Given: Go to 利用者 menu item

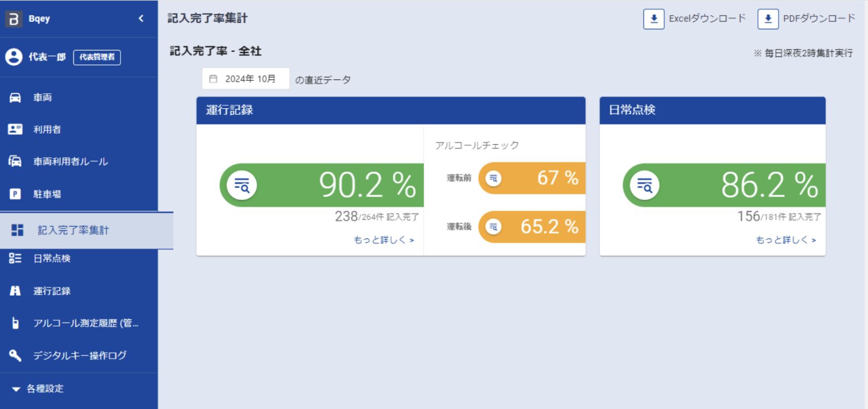Looking at the screenshot, I should pos(47,130).
